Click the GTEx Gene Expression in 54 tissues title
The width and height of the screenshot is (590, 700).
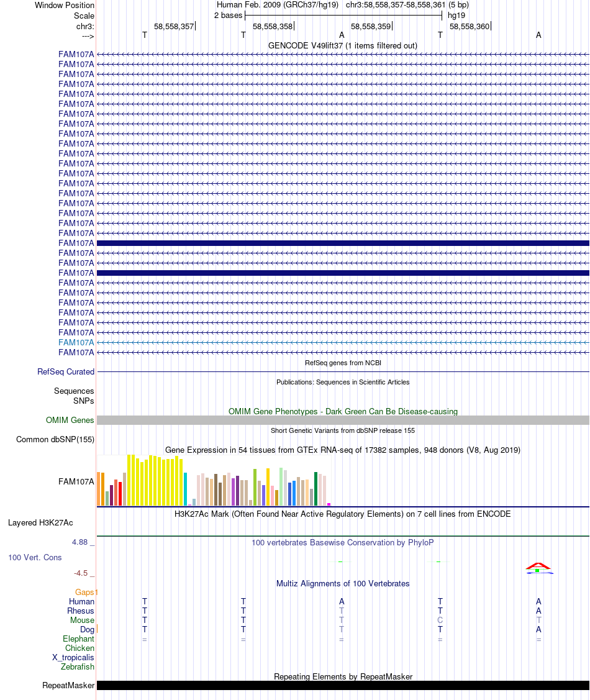pos(343,450)
